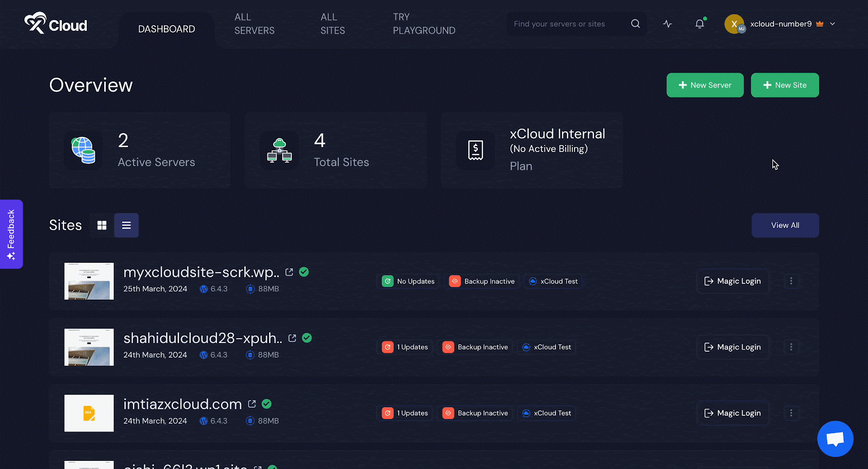Screen dimensions: 868x469
Task: Switch sites to list view
Action: point(126,225)
